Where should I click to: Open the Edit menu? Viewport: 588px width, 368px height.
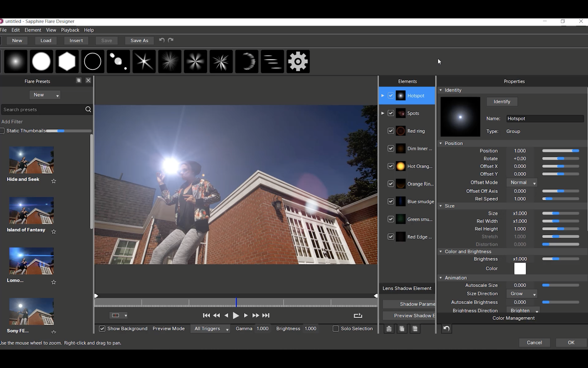(16, 30)
